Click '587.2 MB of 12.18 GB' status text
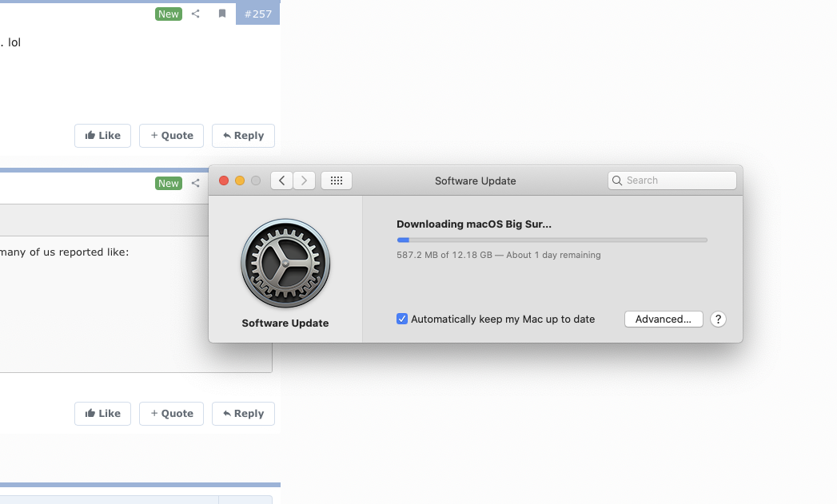 pyautogui.click(x=444, y=255)
